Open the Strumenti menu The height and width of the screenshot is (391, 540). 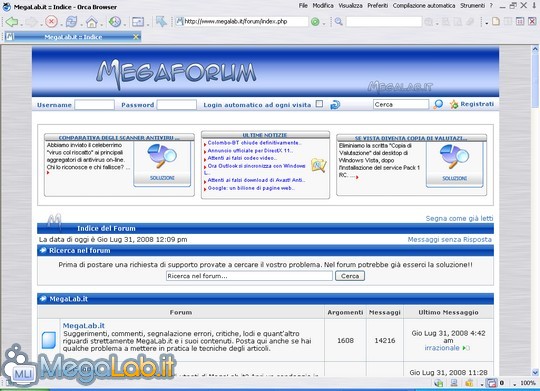coord(472,6)
